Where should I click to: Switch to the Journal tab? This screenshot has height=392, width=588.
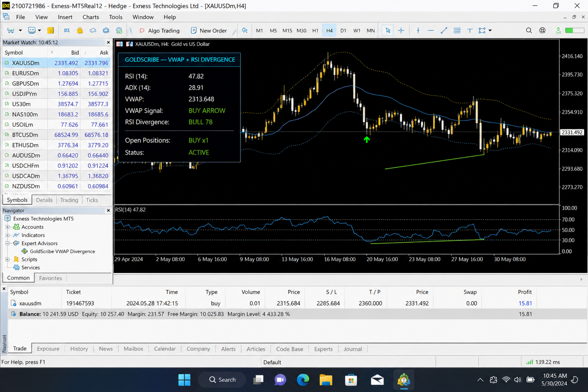[353, 349]
